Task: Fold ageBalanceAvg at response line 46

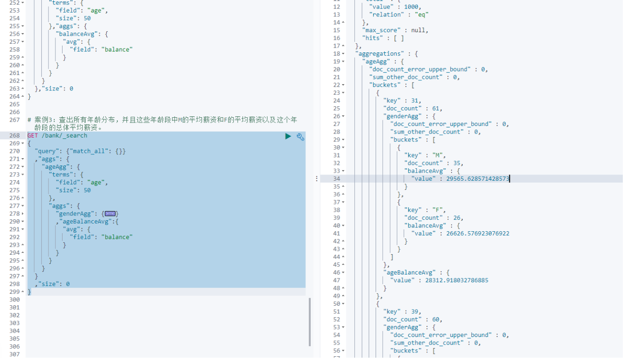Action: click(343, 272)
